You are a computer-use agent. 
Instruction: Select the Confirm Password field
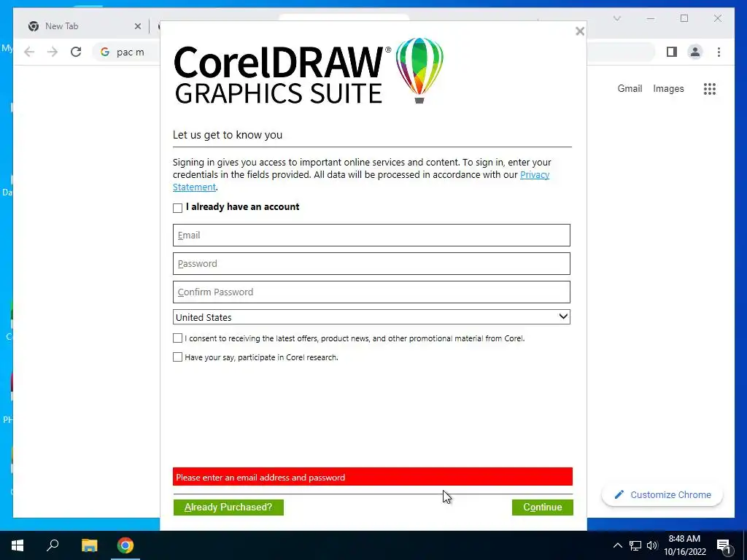point(371,292)
